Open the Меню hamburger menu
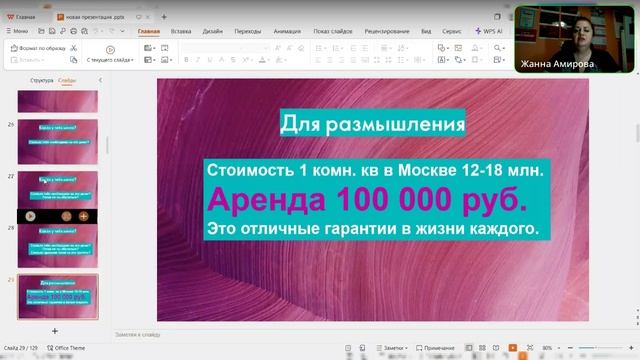 [x=17, y=31]
